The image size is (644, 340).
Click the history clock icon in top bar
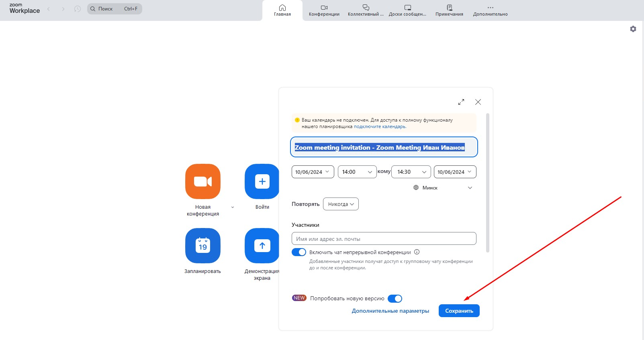tap(78, 9)
